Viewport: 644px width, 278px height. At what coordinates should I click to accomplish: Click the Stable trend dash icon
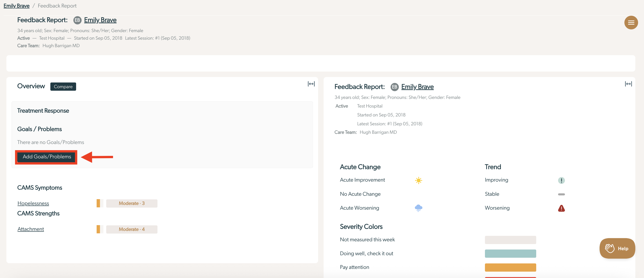pyautogui.click(x=561, y=194)
